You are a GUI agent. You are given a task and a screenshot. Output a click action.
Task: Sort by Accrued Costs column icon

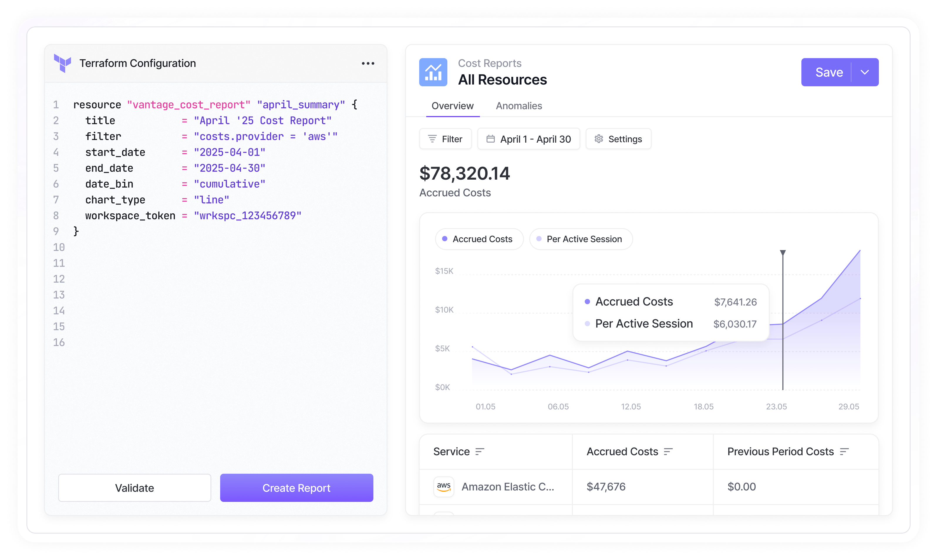click(x=668, y=451)
